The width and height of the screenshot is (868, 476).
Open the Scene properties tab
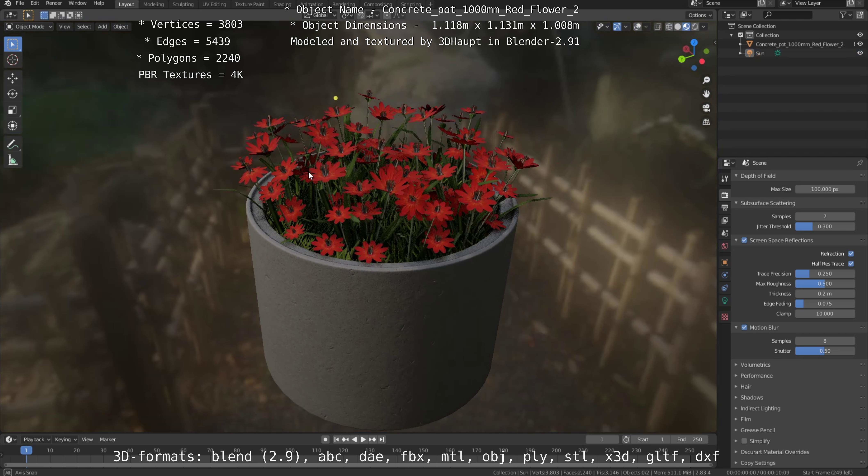click(x=725, y=233)
